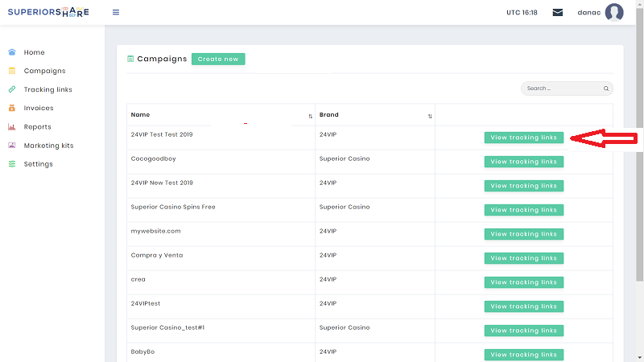
Task: View tracking links for BabyBo
Action: [524, 355]
